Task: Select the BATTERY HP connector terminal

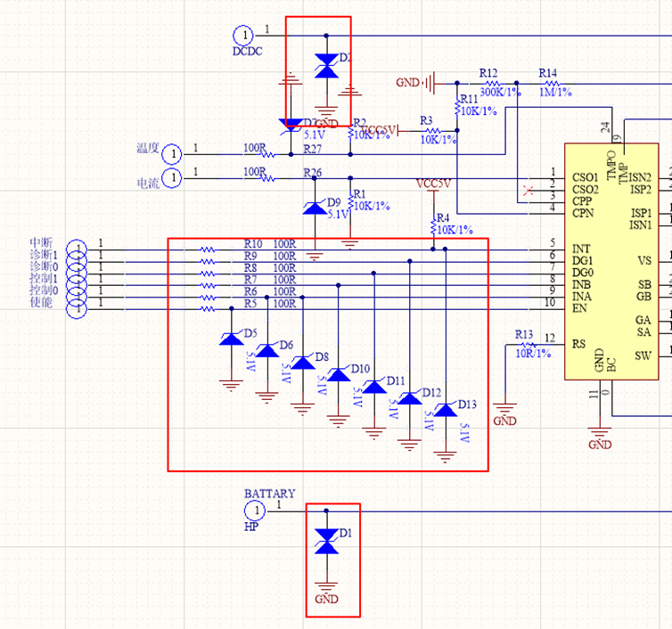Action: (255, 511)
